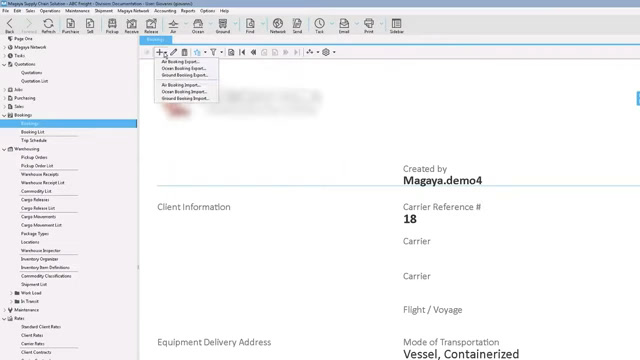Expand the In Transit folder

point(11,302)
